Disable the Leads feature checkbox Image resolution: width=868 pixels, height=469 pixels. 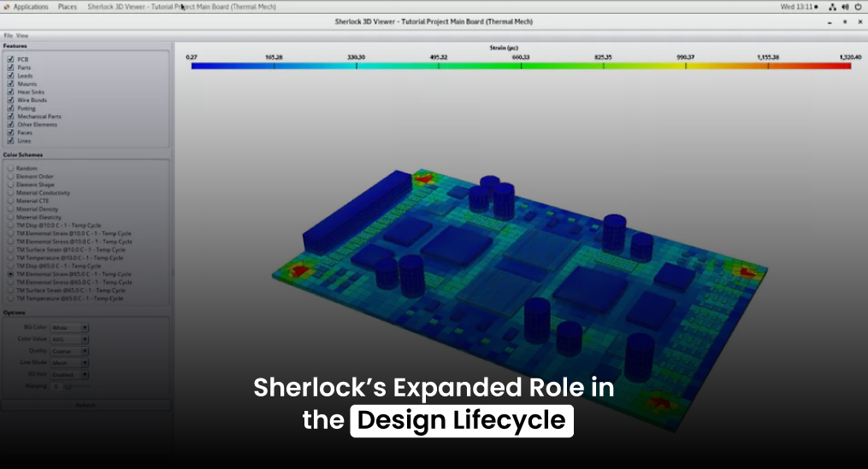pos(10,76)
